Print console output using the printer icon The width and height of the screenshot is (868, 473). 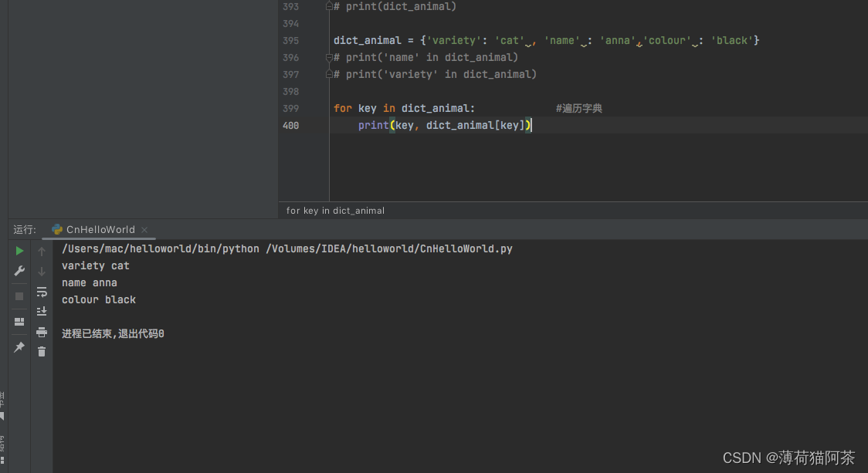click(42, 332)
